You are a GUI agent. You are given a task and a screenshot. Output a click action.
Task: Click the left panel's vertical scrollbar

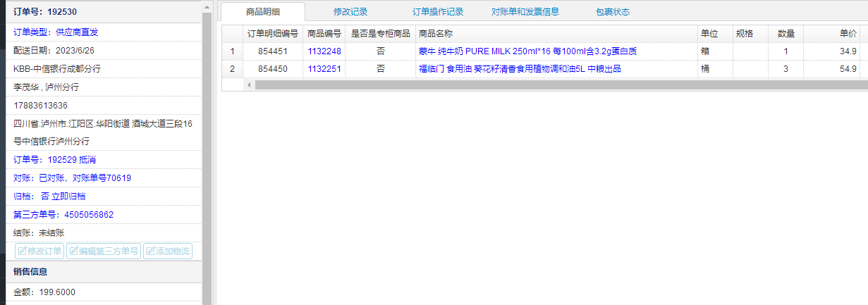pyautogui.click(x=207, y=158)
